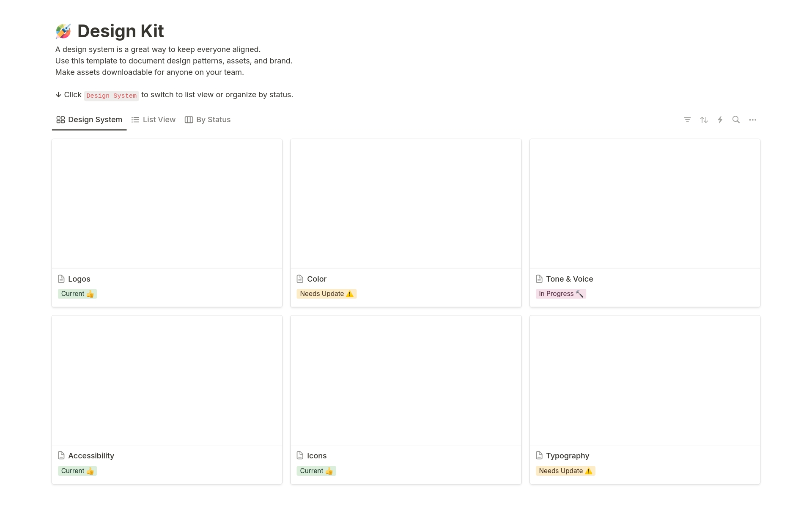Click the Needs Update tag on Color
The width and height of the screenshot is (812, 507).
coord(326,293)
